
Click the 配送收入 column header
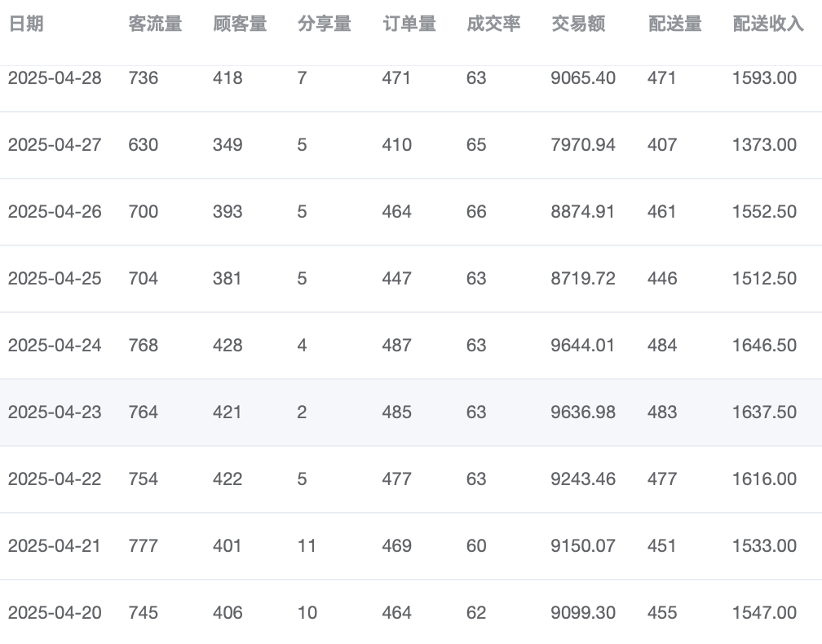click(x=768, y=24)
